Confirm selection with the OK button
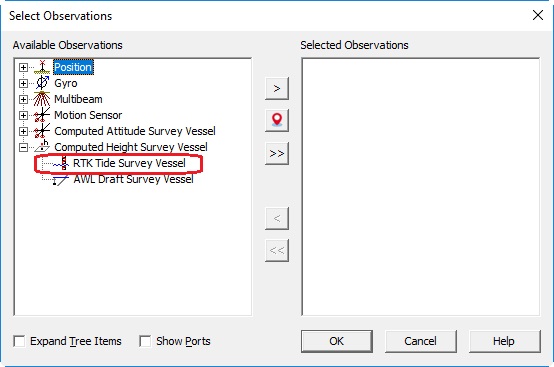The height and width of the screenshot is (367, 554). pyautogui.click(x=337, y=341)
